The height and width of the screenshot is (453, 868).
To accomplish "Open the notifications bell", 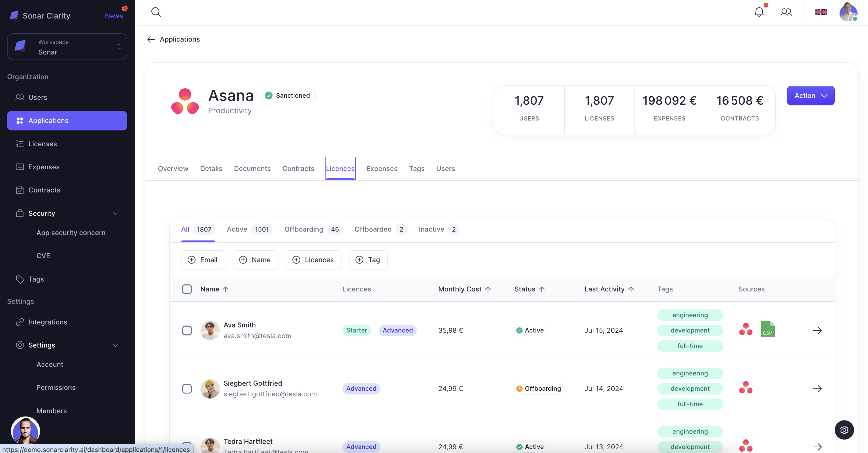I will [x=759, y=12].
